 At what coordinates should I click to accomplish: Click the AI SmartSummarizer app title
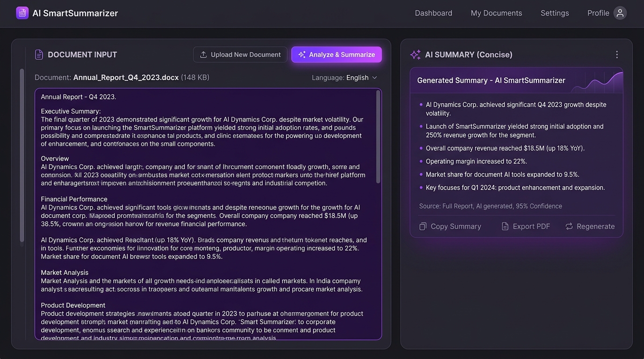click(x=75, y=13)
